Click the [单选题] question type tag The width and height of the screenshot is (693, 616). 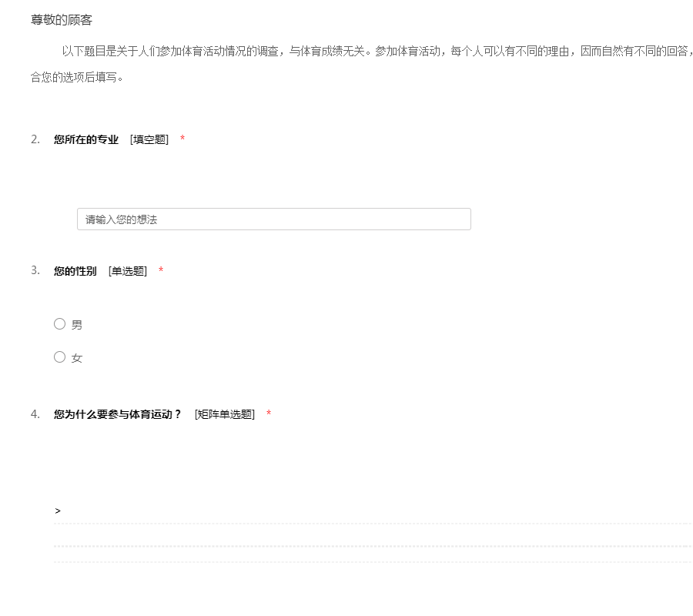[128, 271]
